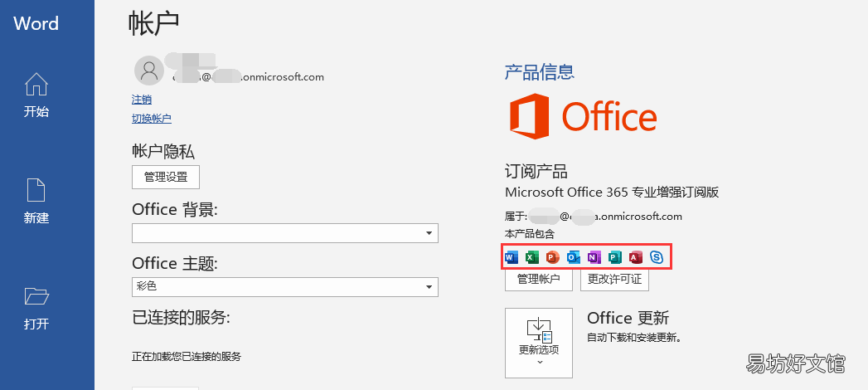Click the 订阅产品 heading

536,171
